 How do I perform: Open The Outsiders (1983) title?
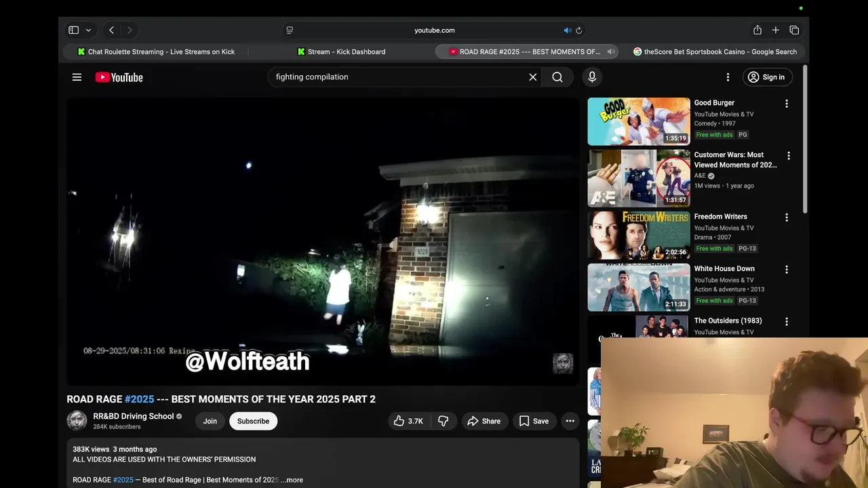click(728, 321)
